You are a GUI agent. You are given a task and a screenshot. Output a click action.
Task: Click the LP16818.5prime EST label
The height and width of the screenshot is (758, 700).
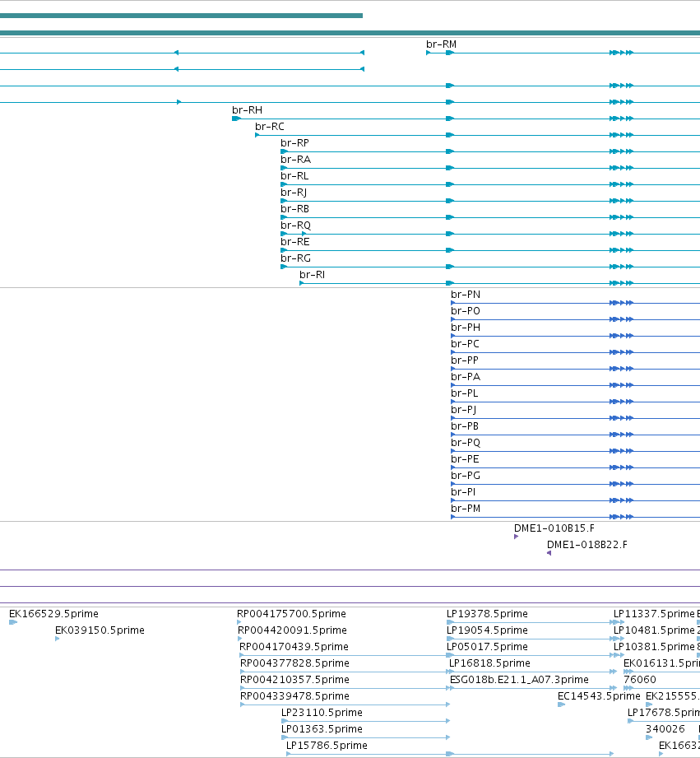click(x=490, y=663)
